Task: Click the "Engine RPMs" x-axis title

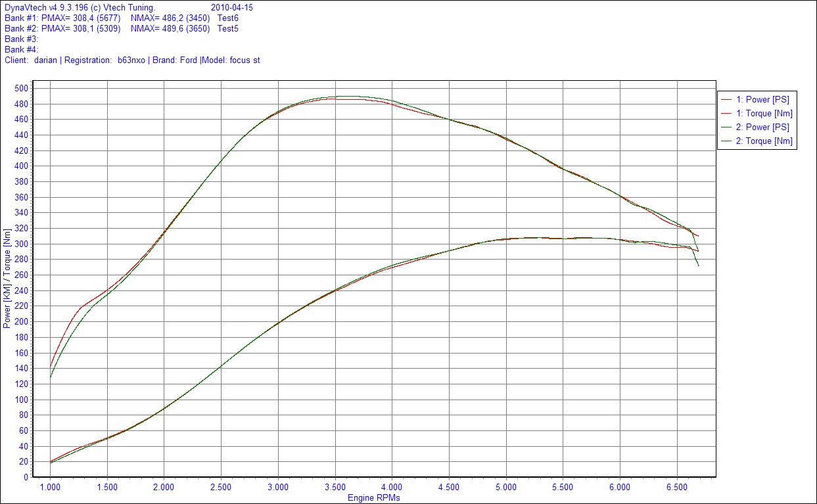Action: click(x=373, y=497)
